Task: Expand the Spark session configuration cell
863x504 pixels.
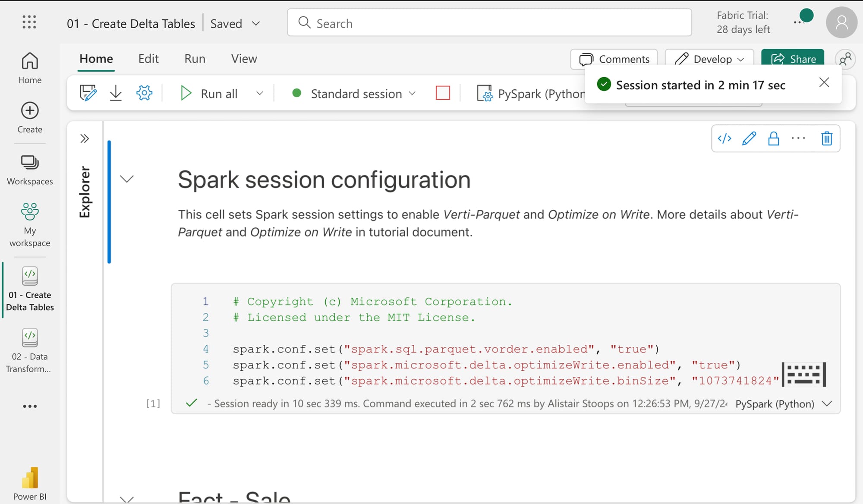Action: 127,178
